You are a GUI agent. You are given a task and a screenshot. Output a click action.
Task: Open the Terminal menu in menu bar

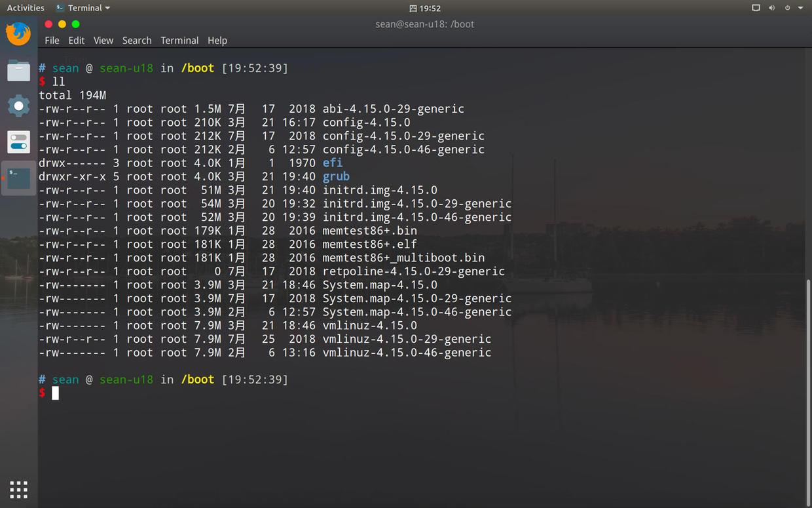(179, 40)
